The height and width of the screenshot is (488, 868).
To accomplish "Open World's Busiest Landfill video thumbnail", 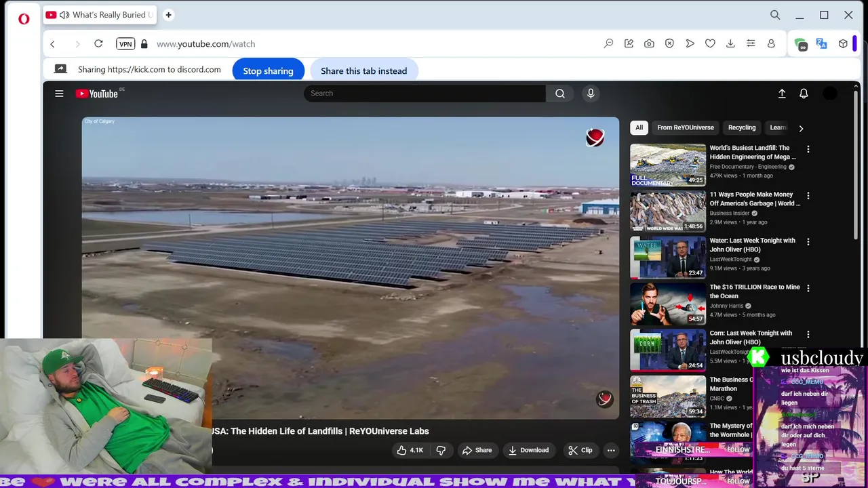I will (668, 165).
